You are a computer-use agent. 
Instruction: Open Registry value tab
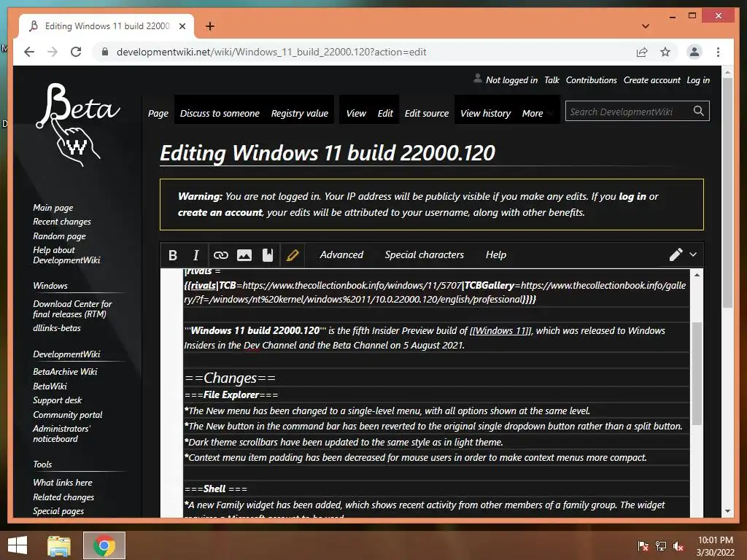click(300, 113)
